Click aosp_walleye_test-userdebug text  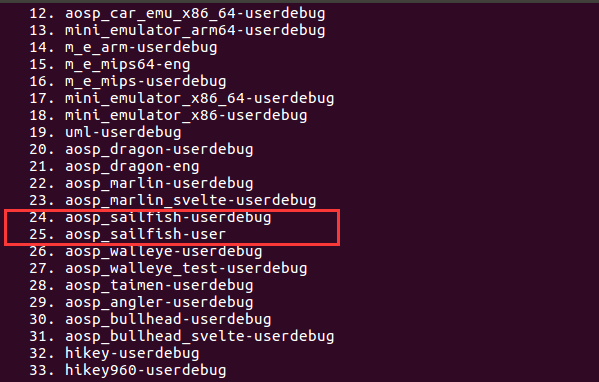(x=186, y=268)
